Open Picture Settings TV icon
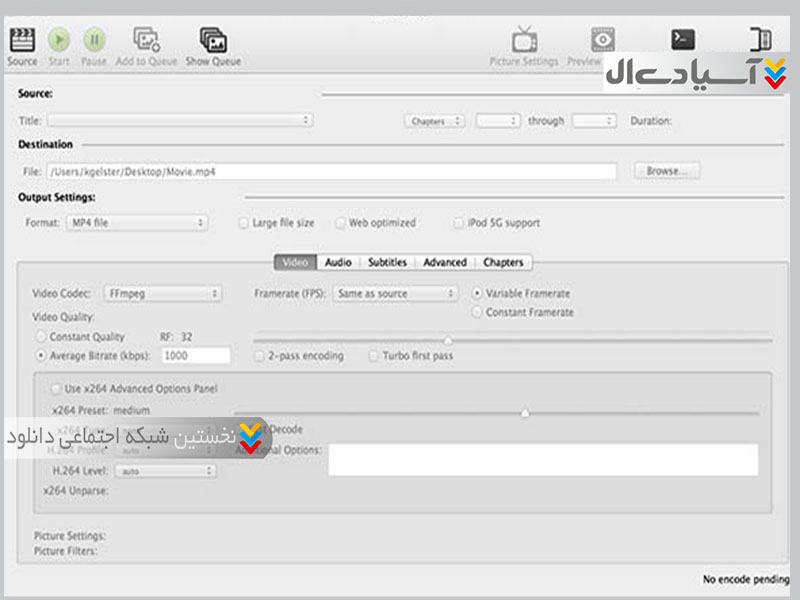Image resolution: width=800 pixels, height=600 pixels. coord(524,40)
